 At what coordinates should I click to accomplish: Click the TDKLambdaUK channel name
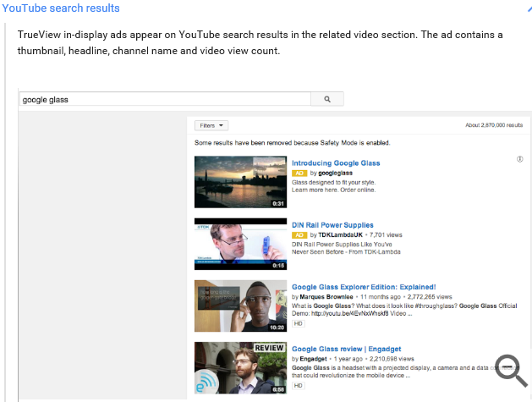click(340, 235)
